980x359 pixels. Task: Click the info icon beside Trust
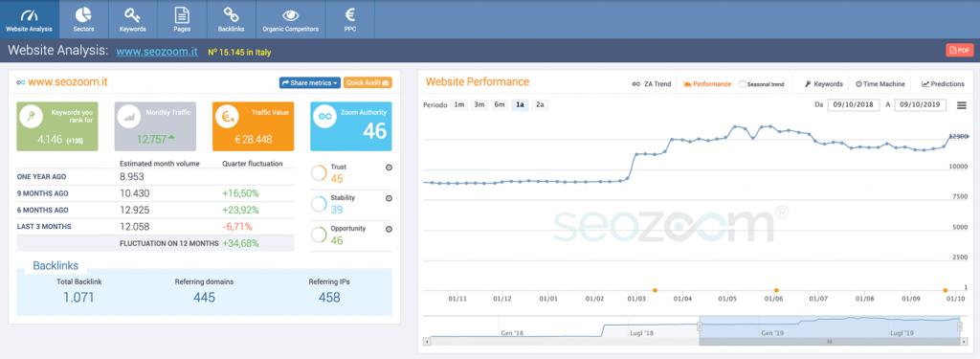[x=389, y=168]
